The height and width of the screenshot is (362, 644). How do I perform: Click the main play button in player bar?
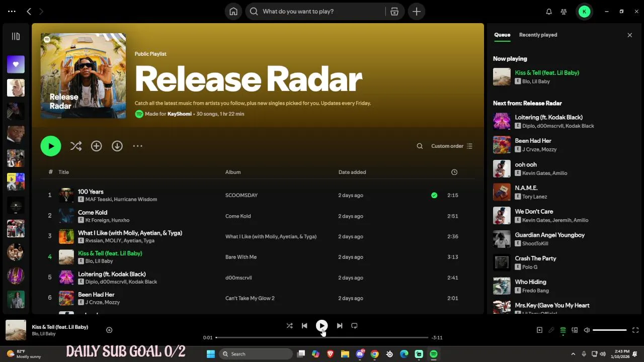pos(321,326)
